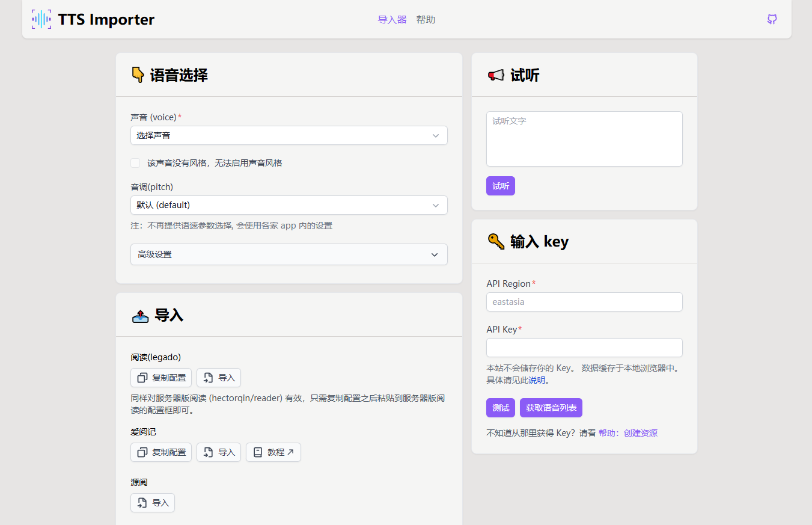Click the TTS Importer waveform logo
This screenshot has height=525, width=812.
pyautogui.click(x=41, y=19)
